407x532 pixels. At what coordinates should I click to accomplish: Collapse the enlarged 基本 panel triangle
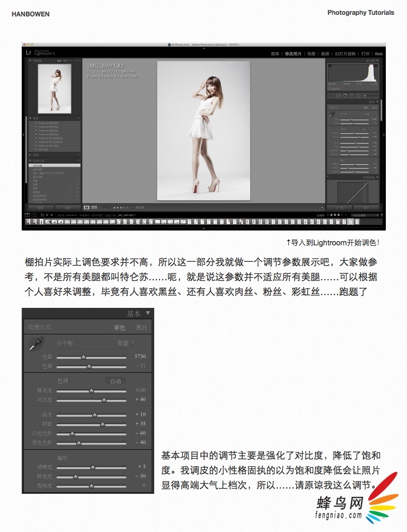click(x=148, y=313)
